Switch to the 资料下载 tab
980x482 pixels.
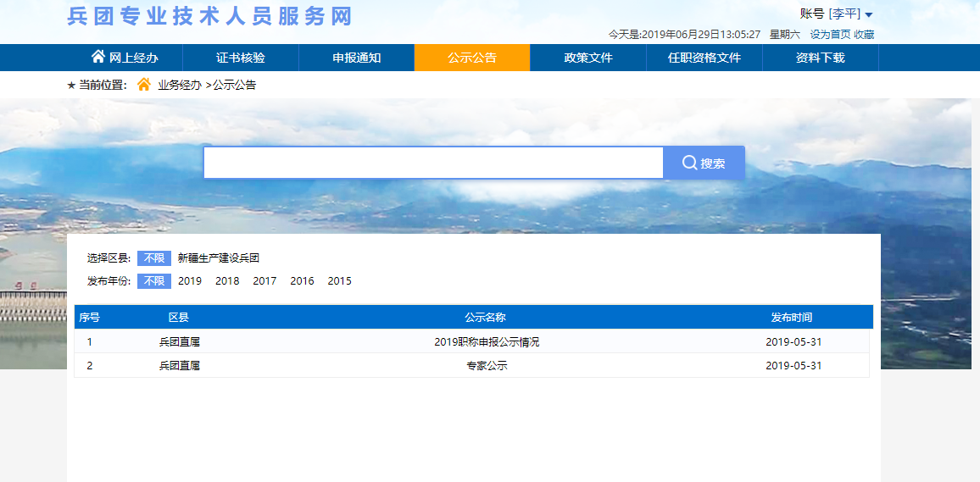coord(820,58)
